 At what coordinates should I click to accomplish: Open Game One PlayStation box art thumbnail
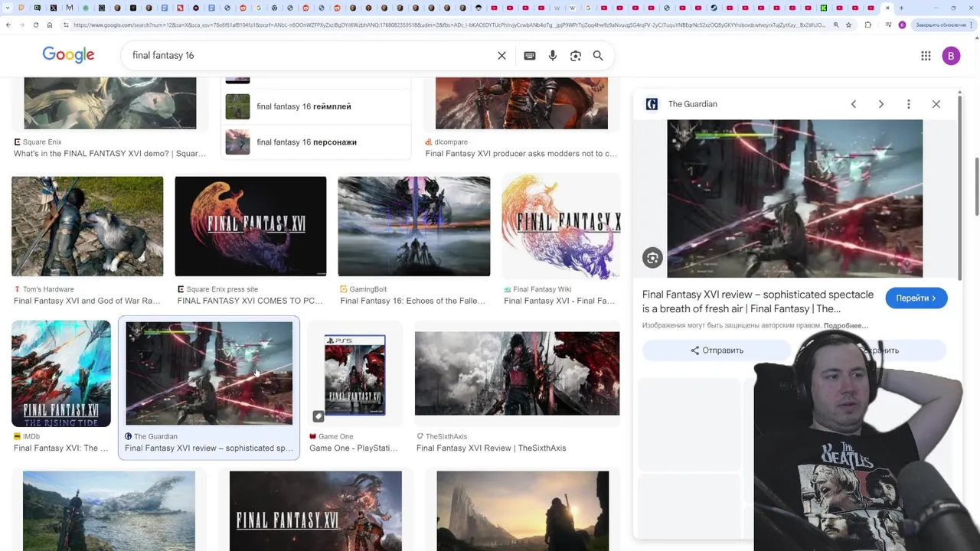(x=355, y=375)
